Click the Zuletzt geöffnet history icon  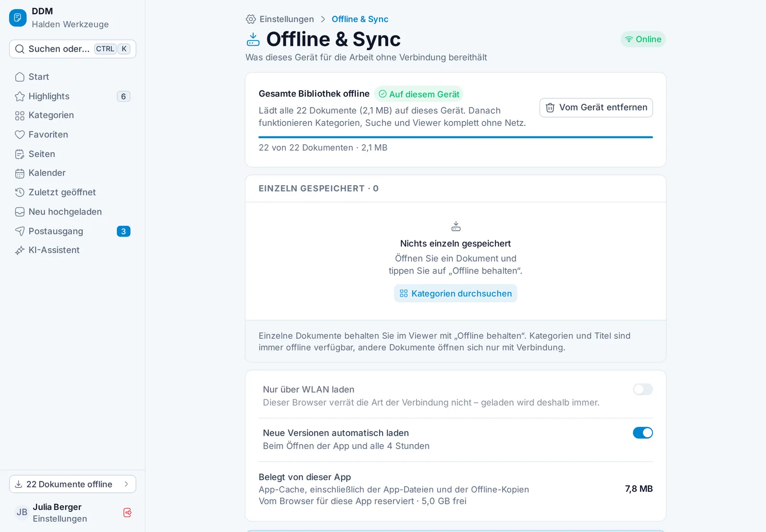pos(20,192)
